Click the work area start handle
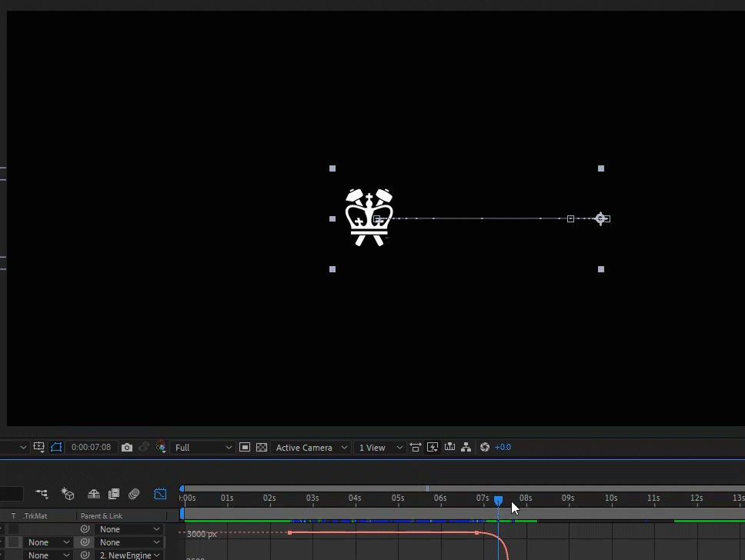This screenshot has width=745, height=560. click(x=182, y=513)
